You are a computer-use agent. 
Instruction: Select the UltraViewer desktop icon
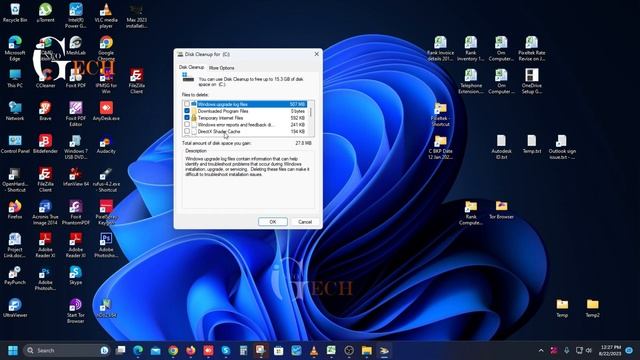tap(15, 308)
